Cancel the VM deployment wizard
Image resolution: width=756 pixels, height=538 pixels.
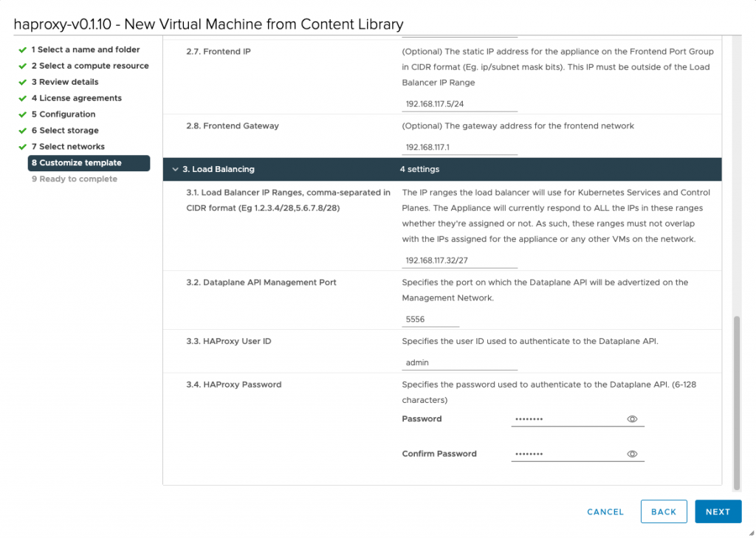coord(605,511)
